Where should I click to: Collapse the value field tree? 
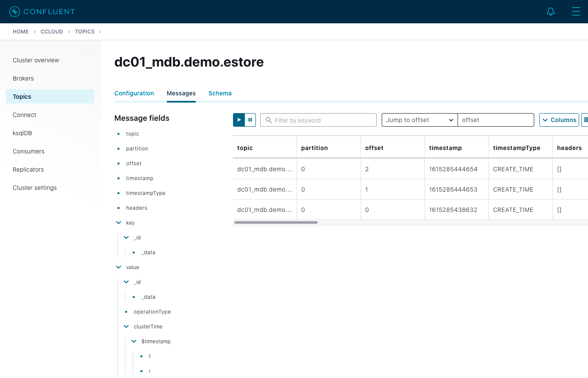pyautogui.click(x=119, y=267)
